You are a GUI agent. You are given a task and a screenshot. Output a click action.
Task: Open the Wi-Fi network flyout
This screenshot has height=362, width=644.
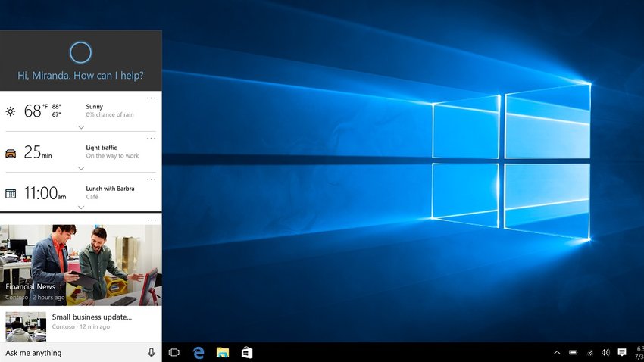pos(589,353)
